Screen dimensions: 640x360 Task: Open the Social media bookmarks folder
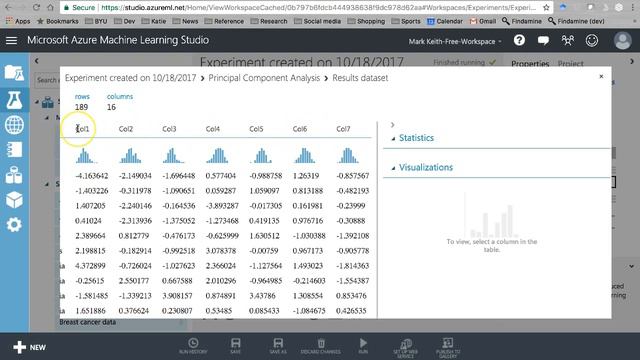tap(317, 21)
